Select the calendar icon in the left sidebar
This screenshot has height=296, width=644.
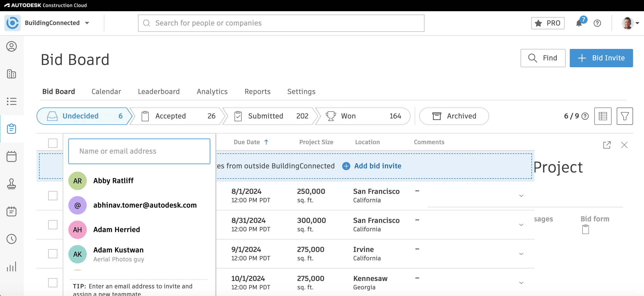tap(12, 156)
